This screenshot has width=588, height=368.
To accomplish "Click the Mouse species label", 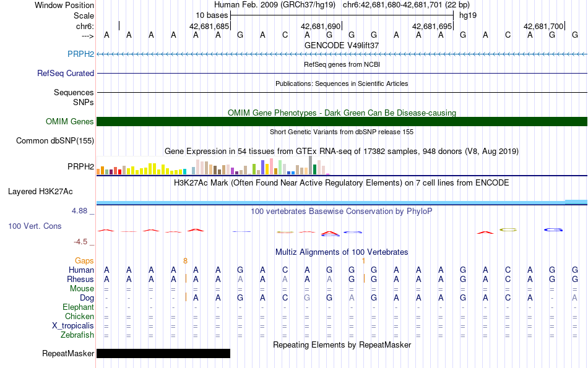I will click(x=82, y=289).
